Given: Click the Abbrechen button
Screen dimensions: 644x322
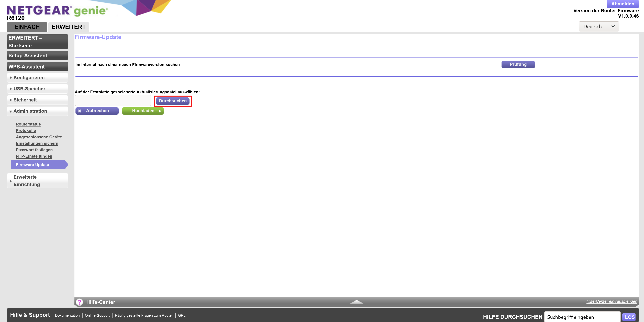Looking at the screenshot, I should point(97,111).
